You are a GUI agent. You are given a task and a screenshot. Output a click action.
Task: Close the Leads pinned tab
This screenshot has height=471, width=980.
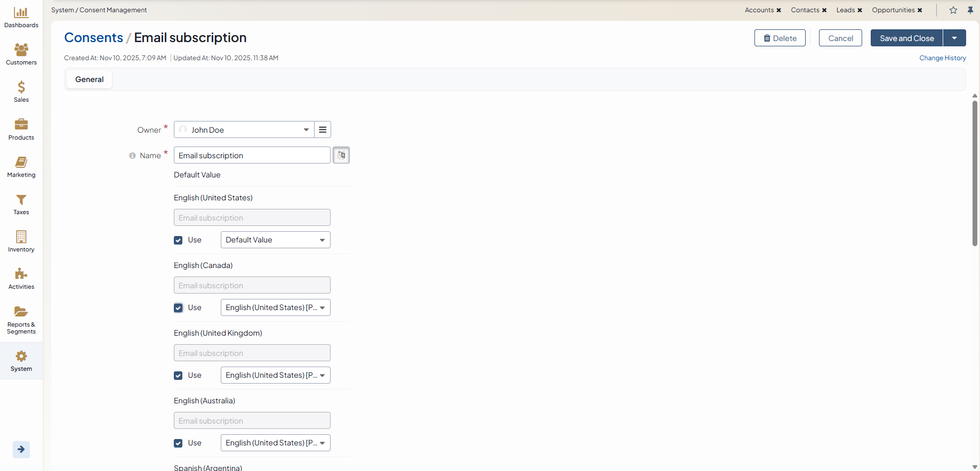(859, 10)
